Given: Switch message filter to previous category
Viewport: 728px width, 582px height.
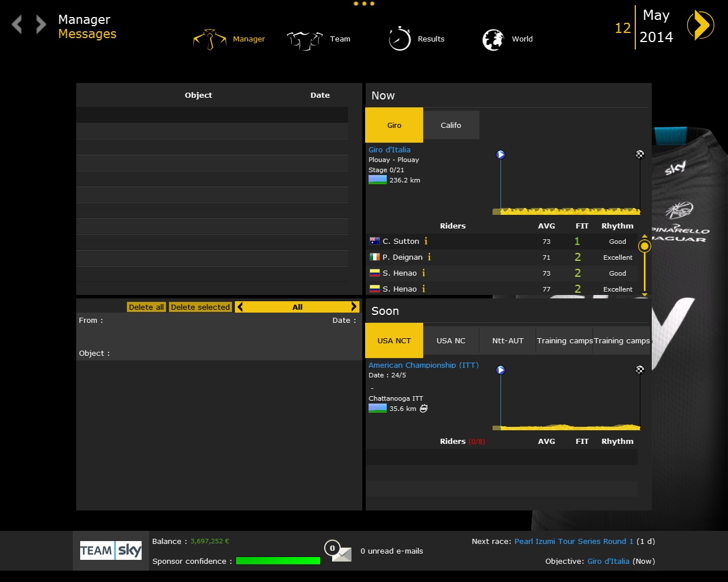Looking at the screenshot, I should (241, 307).
